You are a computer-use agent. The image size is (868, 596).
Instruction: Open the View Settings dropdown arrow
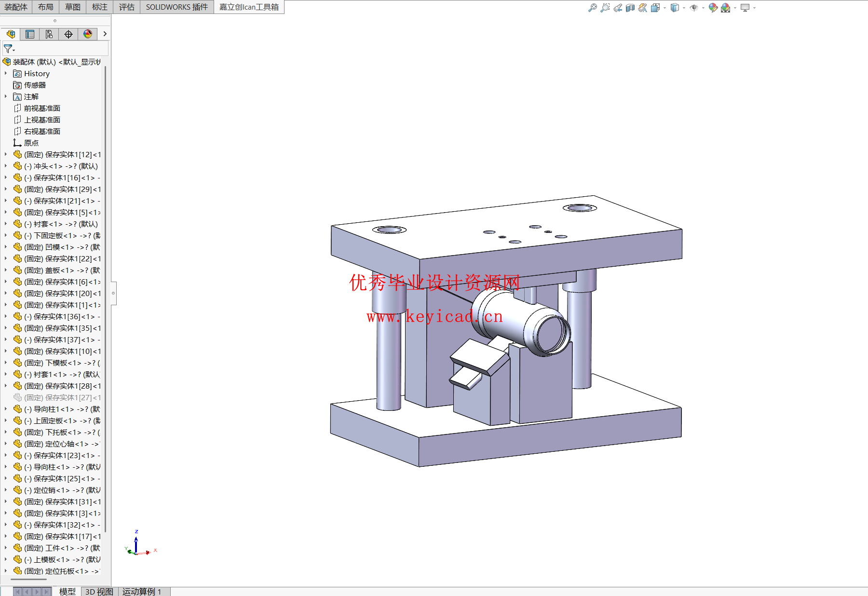pyautogui.click(x=754, y=8)
